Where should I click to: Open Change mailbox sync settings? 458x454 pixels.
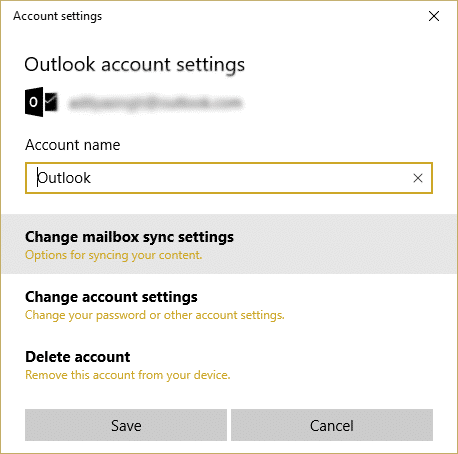click(229, 244)
